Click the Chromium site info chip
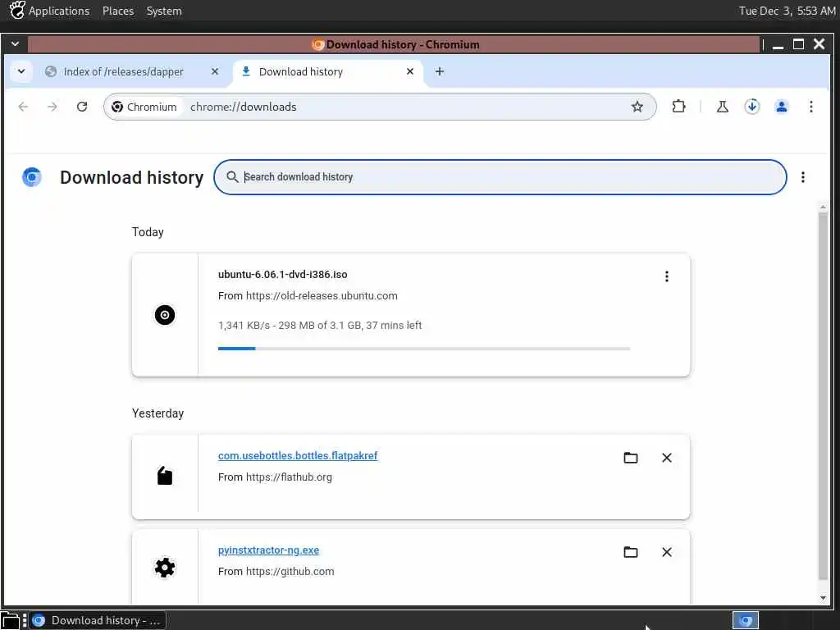840x630 pixels. coord(144,107)
